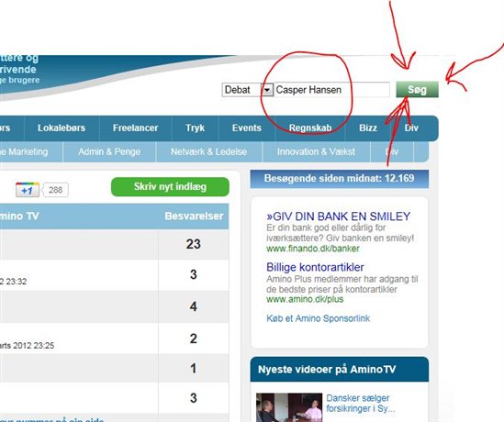504x422 pixels.
Task: Switch to the Admin & Penge tab
Action: [x=109, y=151]
